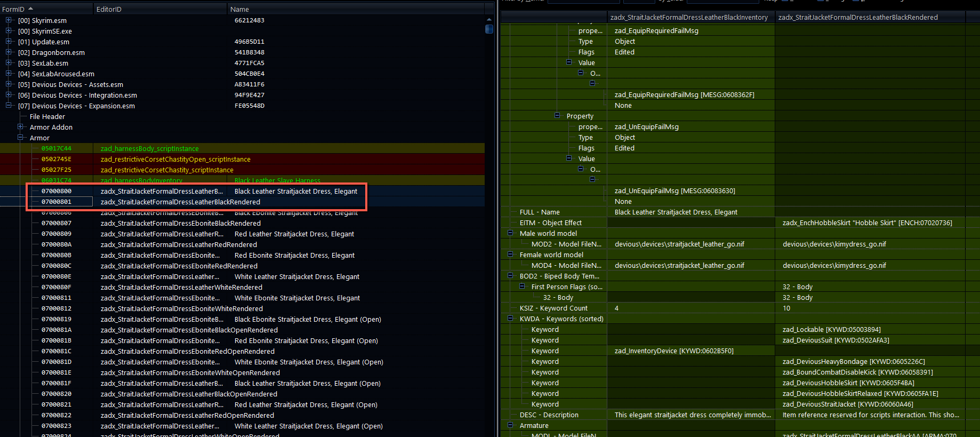Collapse [07] Devious Devices - Expansion.esm node
980x437 pixels.
[x=9, y=106]
